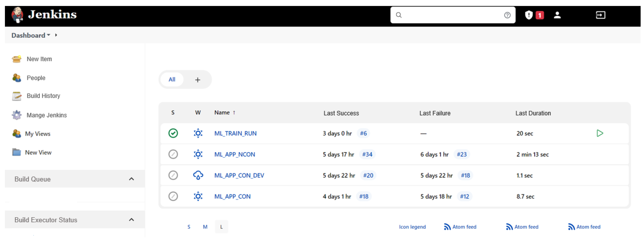Select medium icon size M
644x243 pixels.
(205, 227)
